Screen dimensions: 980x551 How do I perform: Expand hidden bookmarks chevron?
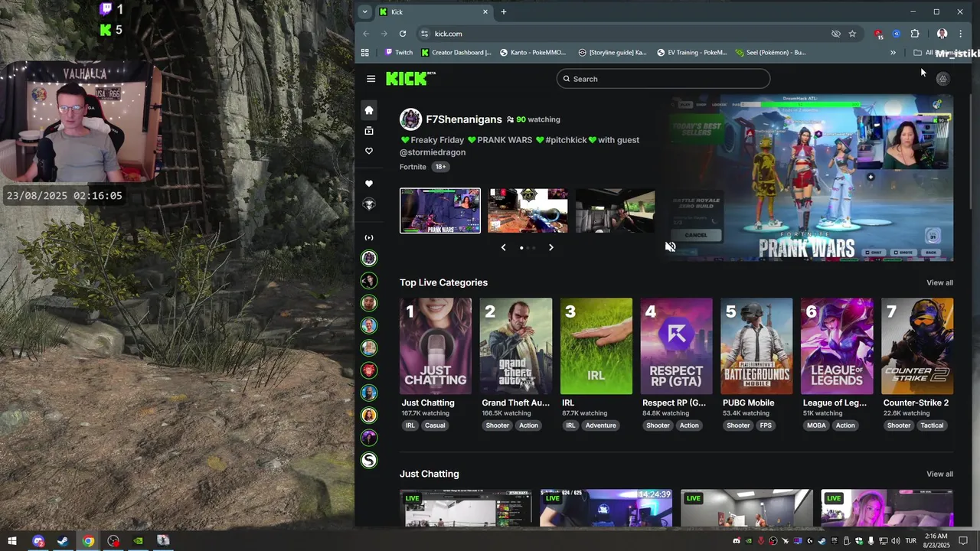click(x=893, y=53)
